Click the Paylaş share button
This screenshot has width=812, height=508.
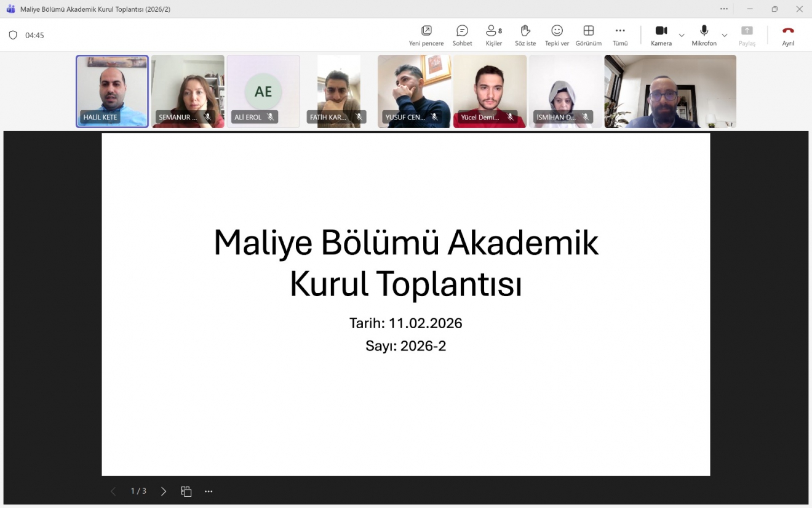(747, 35)
